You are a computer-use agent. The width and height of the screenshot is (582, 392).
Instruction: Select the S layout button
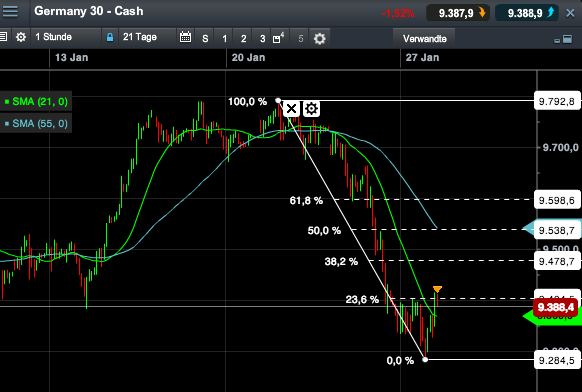205,38
